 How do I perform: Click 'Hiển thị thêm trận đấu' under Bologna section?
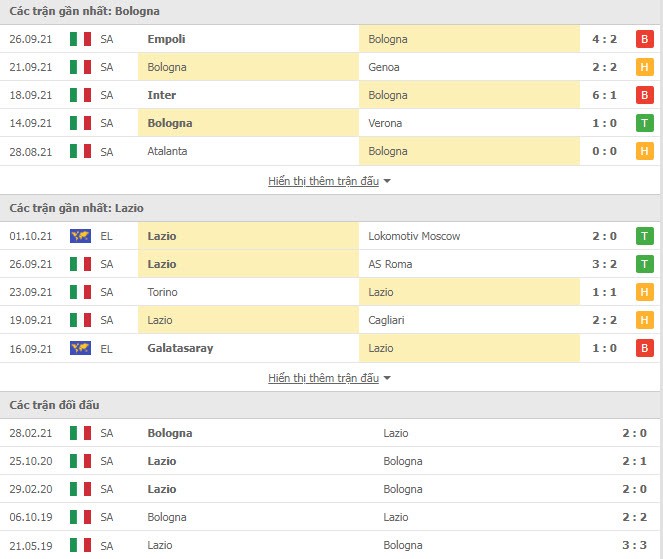point(323,181)
